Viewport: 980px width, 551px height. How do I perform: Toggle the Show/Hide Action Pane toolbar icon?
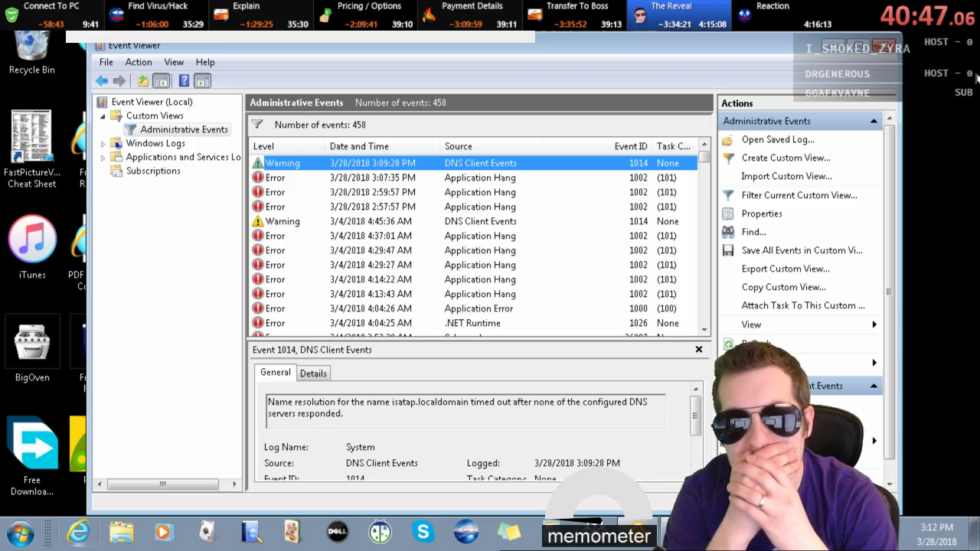202,81
